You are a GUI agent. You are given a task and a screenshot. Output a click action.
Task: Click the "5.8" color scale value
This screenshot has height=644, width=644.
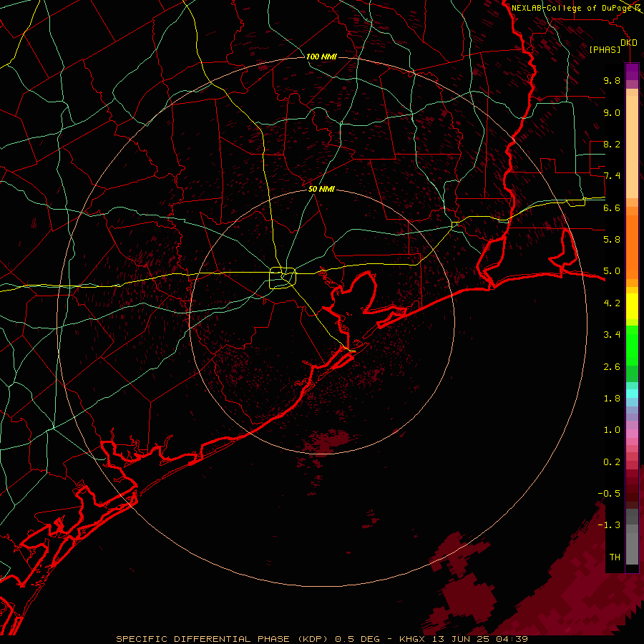pos(612,240)
